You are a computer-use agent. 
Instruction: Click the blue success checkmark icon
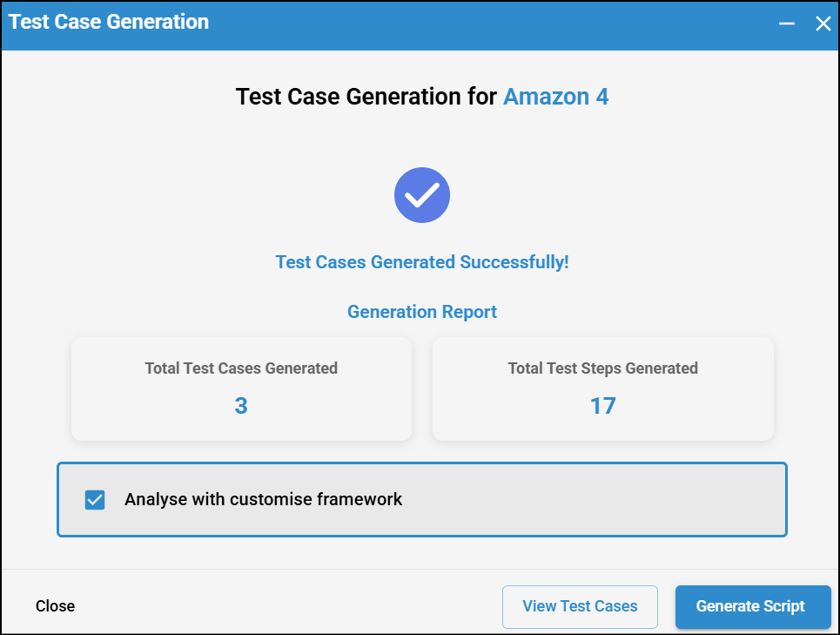tap(422, 195)
